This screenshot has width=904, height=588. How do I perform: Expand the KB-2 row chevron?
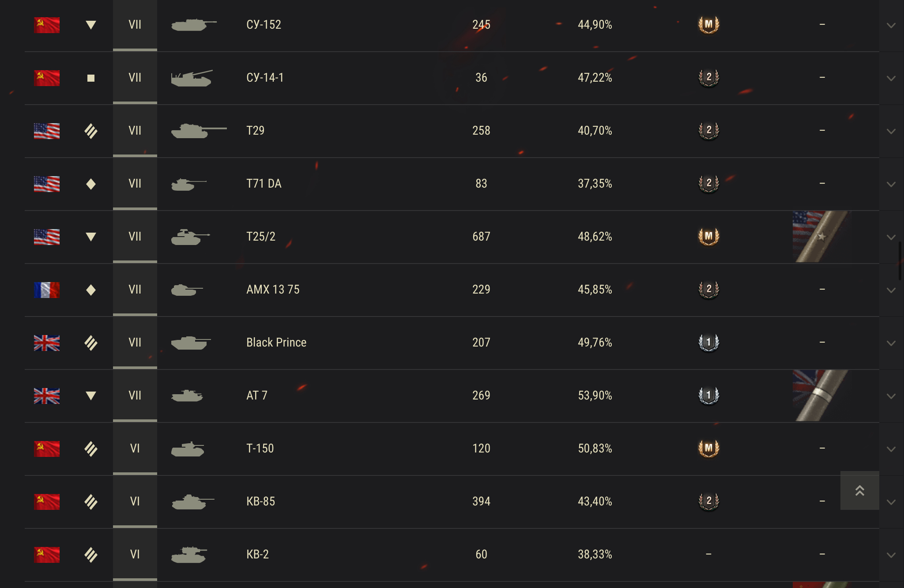(891, 555)
